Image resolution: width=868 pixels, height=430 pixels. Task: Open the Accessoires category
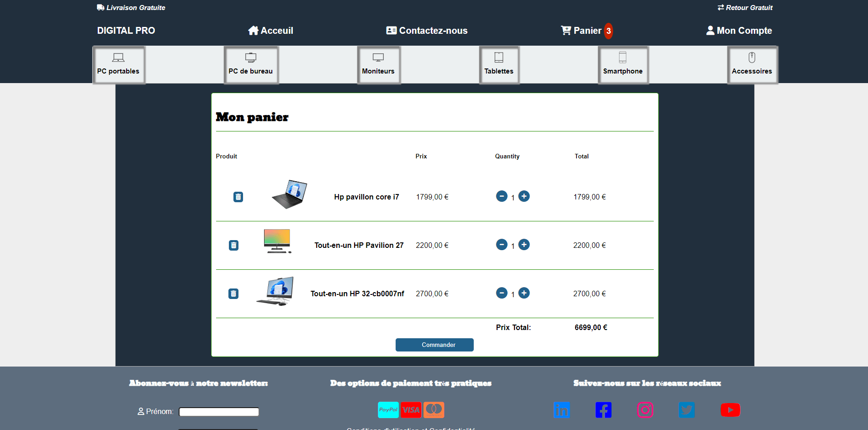point(752,65)
